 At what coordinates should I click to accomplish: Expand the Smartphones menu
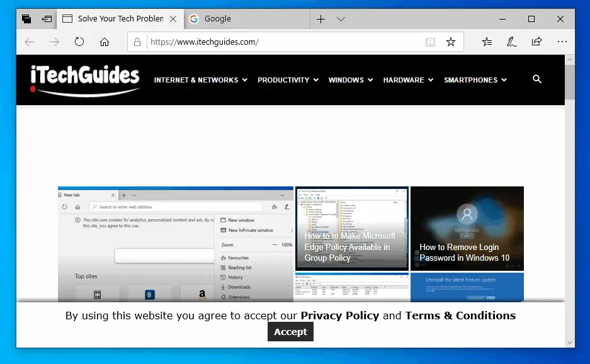point(475,80)
